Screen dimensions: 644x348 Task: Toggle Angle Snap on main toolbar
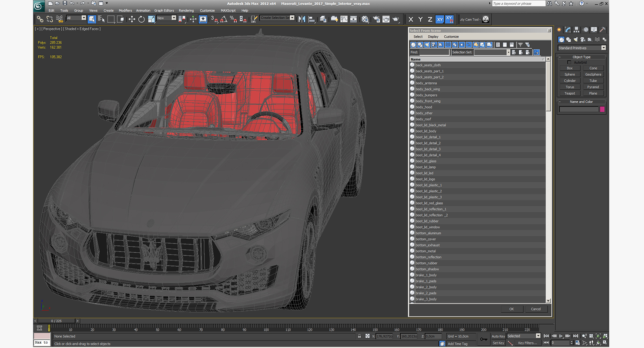[x=223, y=19]
